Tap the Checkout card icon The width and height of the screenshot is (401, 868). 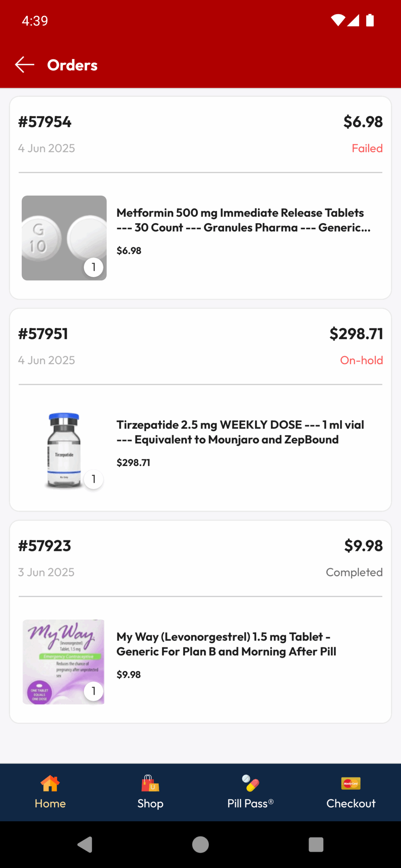coord(351,783)
